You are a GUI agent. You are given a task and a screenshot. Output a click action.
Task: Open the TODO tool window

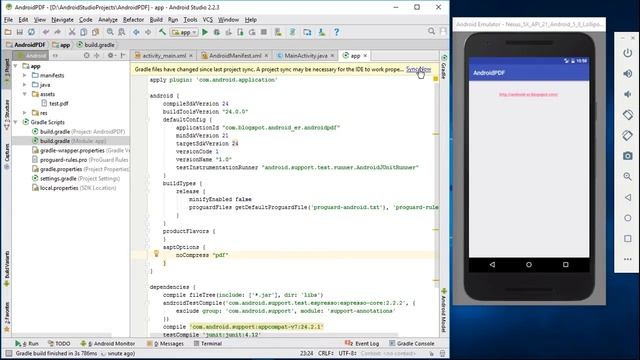point(59,344)
